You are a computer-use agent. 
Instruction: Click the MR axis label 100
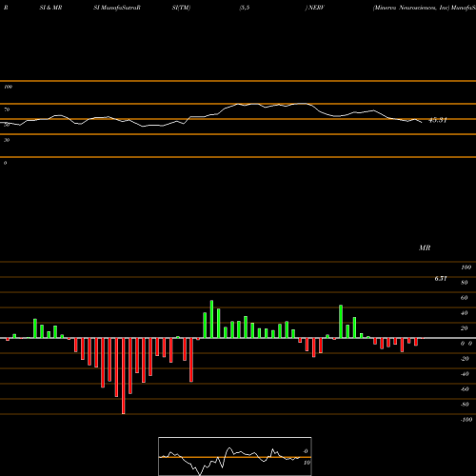click(466, 268)
